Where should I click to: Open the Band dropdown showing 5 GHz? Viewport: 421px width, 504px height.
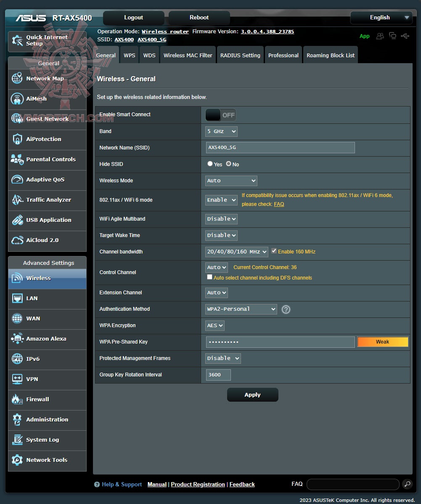(221, 131)
